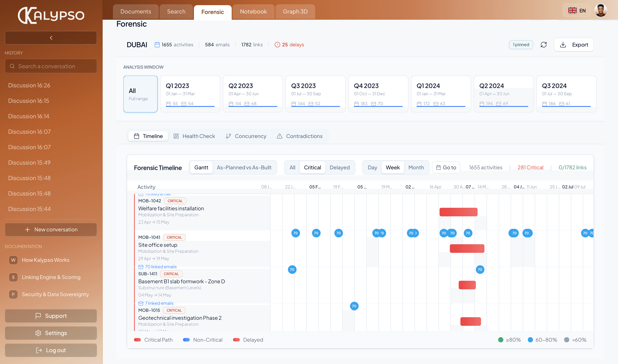
Task: Collapse the sidebar with chevron button
Action: click(x=51, y=38)
